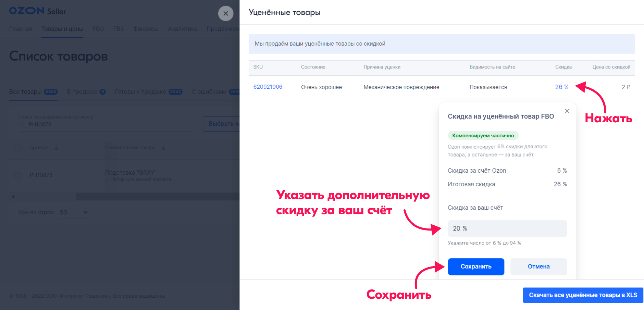Click the discount input field showing 20 %
The image size is (644, 310).
coord(507,228)
